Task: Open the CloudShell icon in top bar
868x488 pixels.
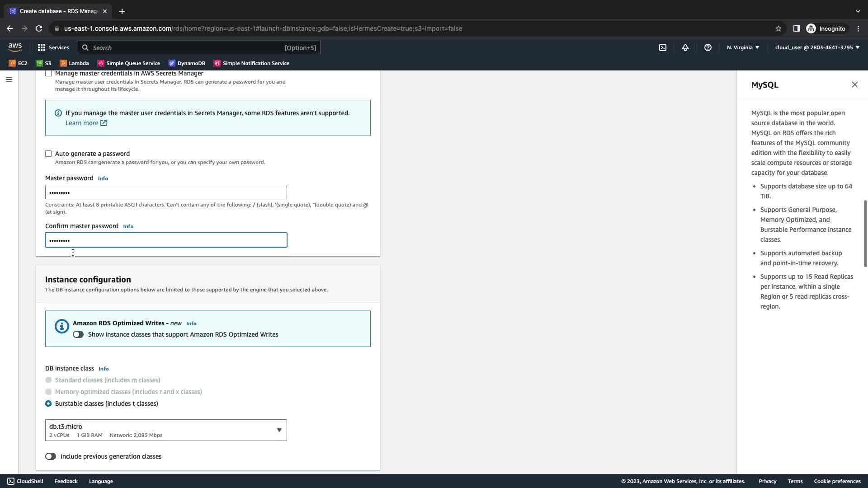Action: (x=662, y=47)
